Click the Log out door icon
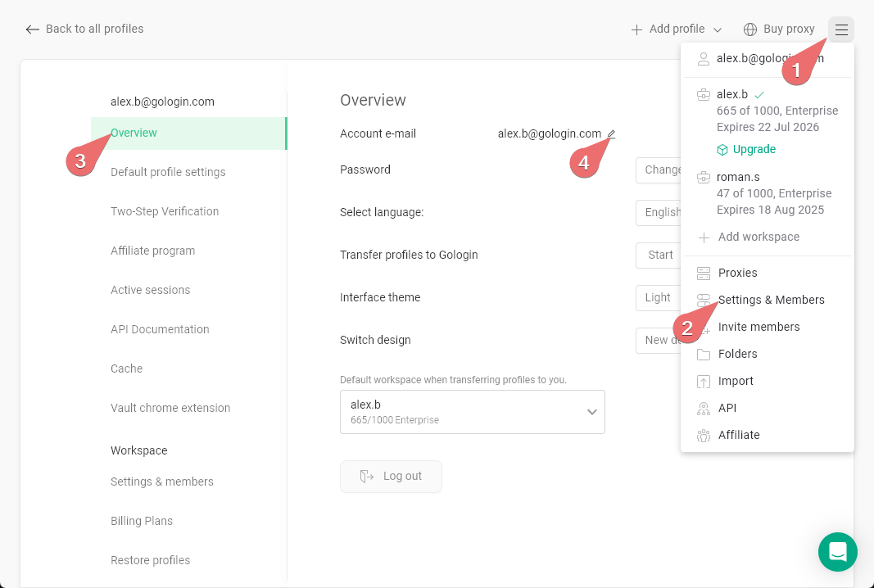 click(x=366, y=477)
